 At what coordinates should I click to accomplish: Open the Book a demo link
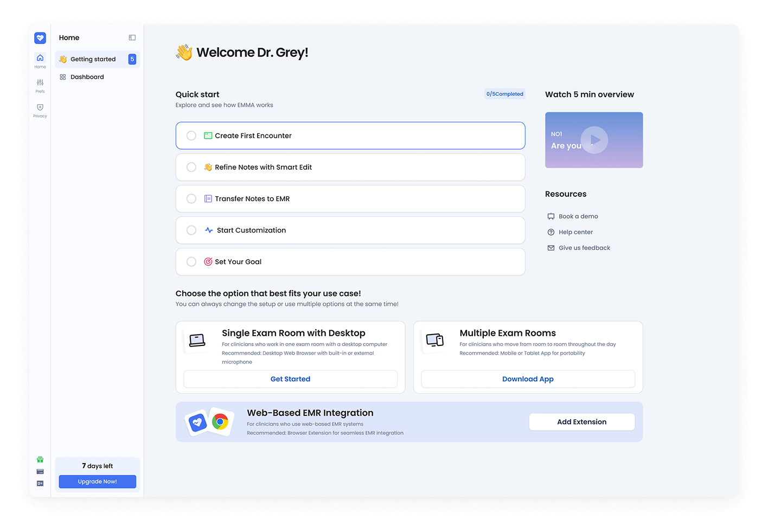pyautogui.click(x=578, y=216)
